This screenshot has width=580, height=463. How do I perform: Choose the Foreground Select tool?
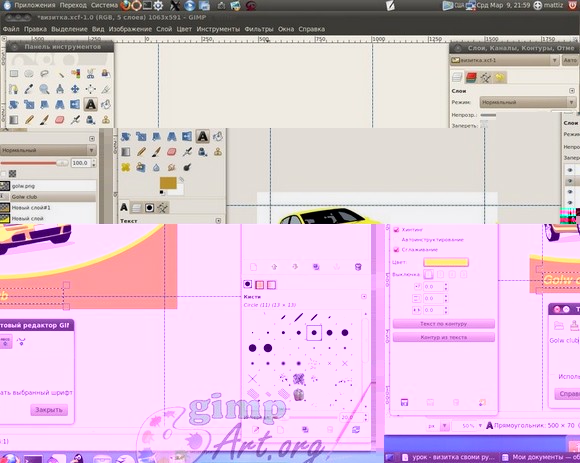(x=106, y=74)
